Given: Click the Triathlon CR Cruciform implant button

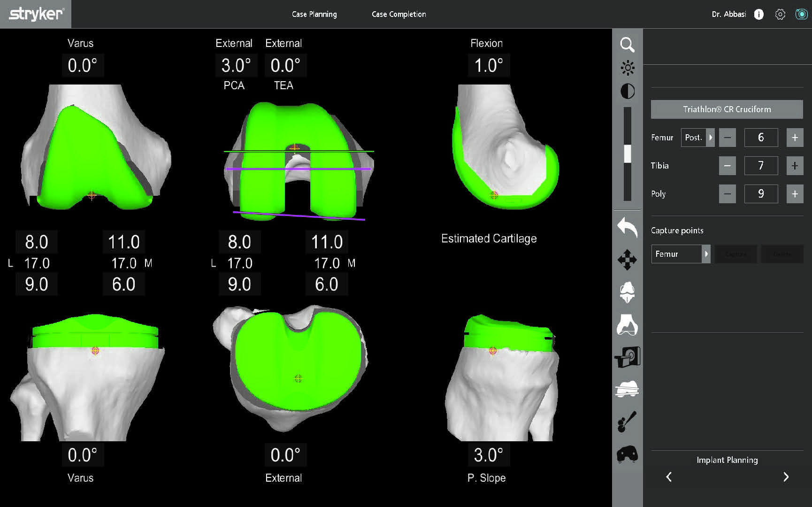Looking at the screenshot, I should pyautogui.click(x=726, y=109).
